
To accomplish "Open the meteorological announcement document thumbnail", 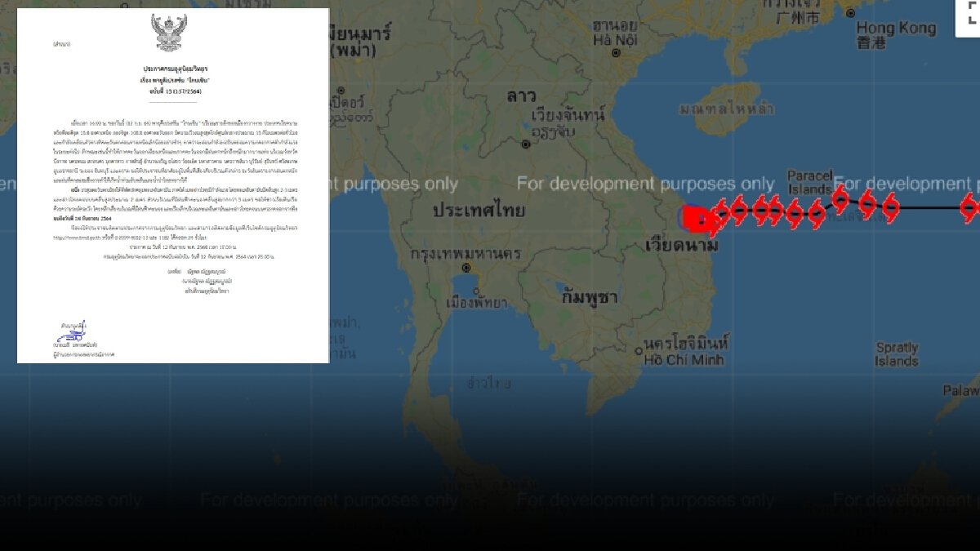I will (173, 185).
